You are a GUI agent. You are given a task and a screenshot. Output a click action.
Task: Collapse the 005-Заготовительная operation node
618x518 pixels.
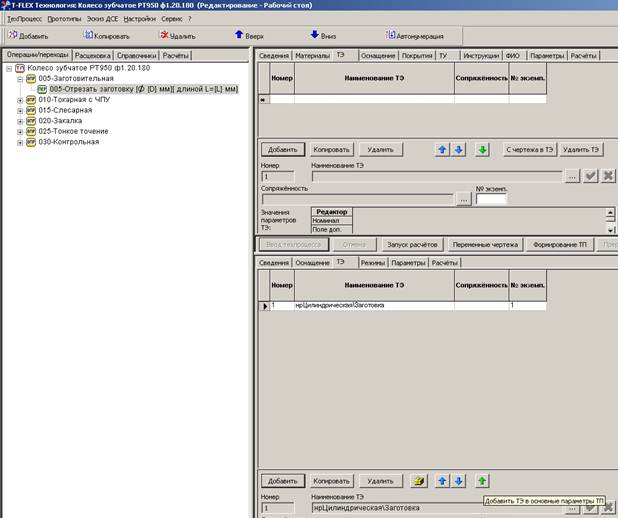click(20, 78)
